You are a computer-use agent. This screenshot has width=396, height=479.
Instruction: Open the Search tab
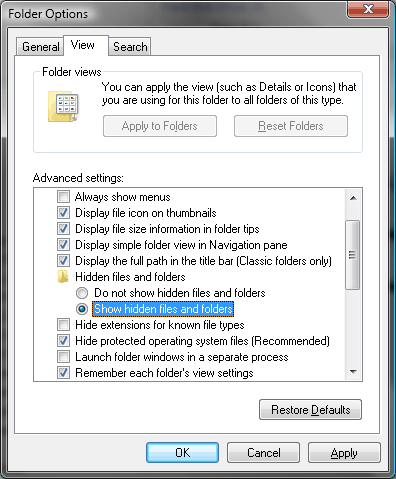[130, 47]
